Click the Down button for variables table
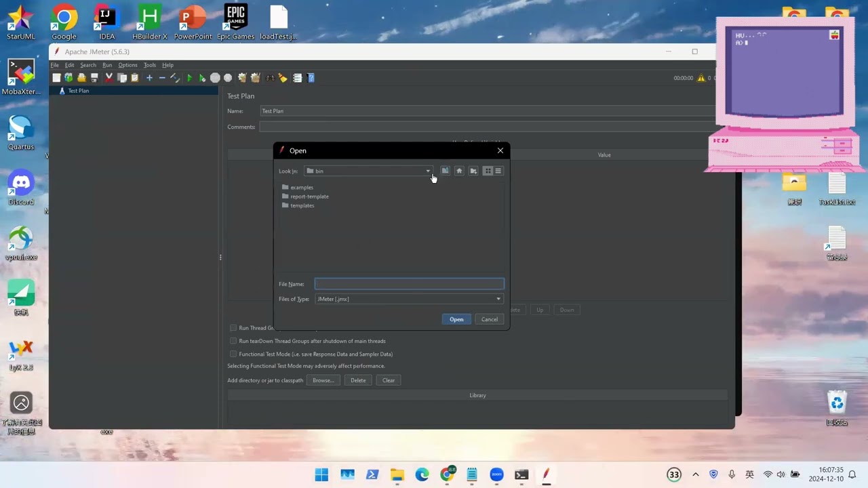The height and width of the screenshot is (488, 868). 567,310
